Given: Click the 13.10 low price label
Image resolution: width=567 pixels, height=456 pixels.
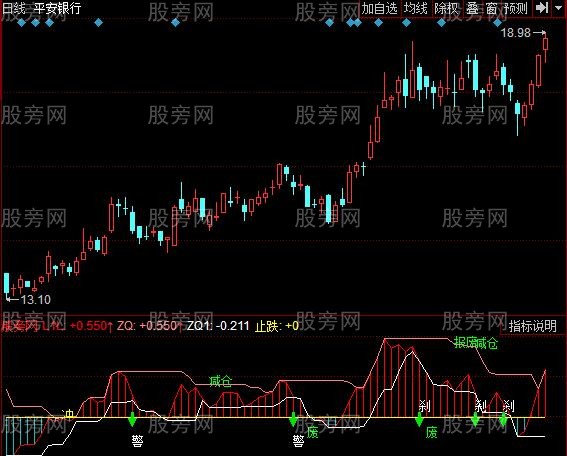Looking at the screenshot, I should pyautogui.click(x=36, y=299).
